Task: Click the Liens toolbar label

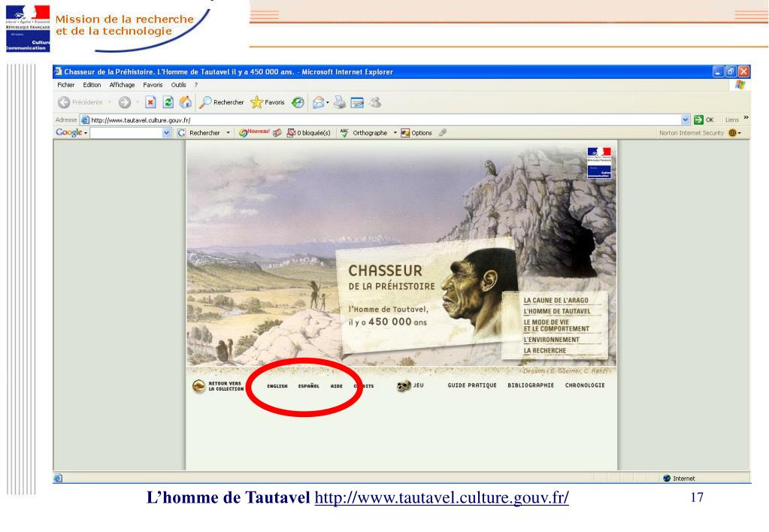Action: click(x=731, y=119)
